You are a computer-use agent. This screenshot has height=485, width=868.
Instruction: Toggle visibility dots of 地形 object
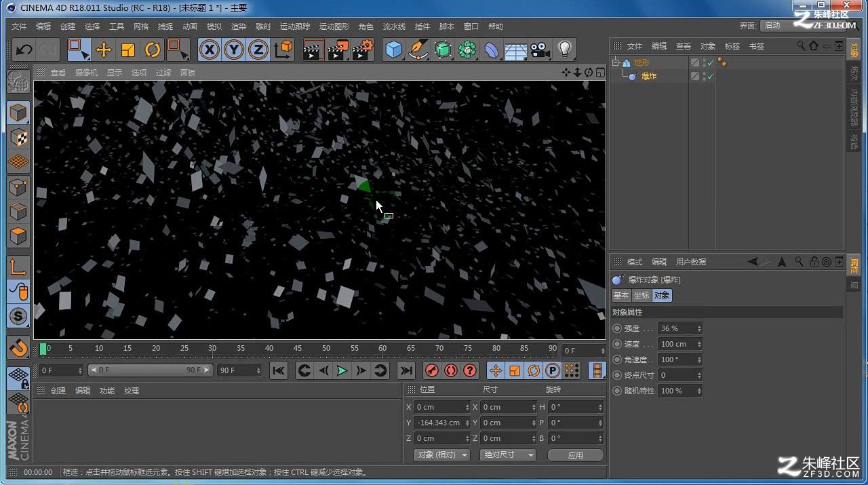[704, 62]
